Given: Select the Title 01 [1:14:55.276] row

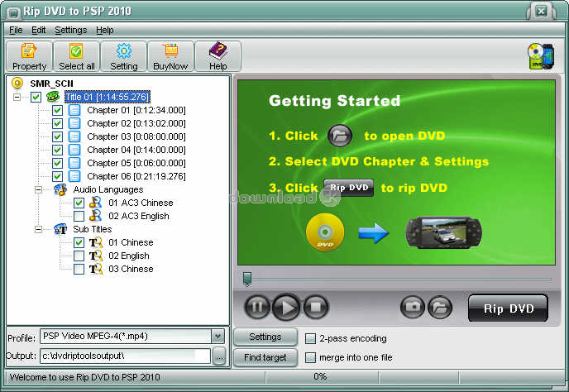Looking at the screenshot, I should (x=107, y=97).
